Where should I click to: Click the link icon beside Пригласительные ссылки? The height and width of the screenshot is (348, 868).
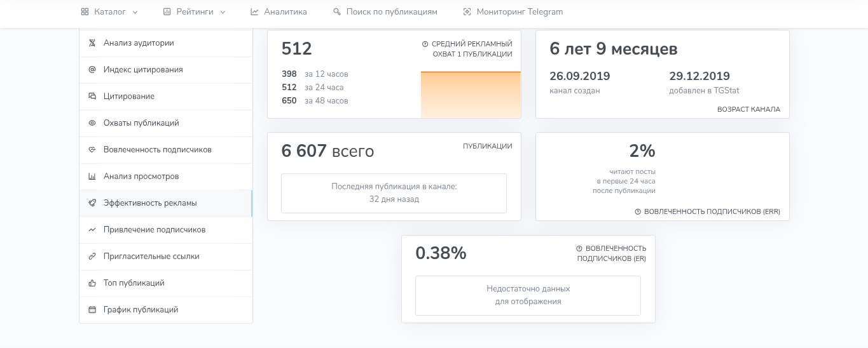[92, 257]
